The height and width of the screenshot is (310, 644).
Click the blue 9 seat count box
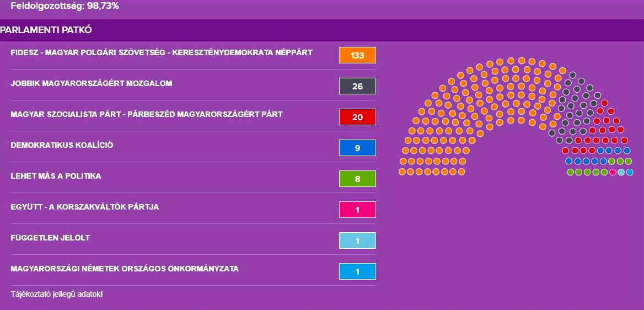point(357,148)
